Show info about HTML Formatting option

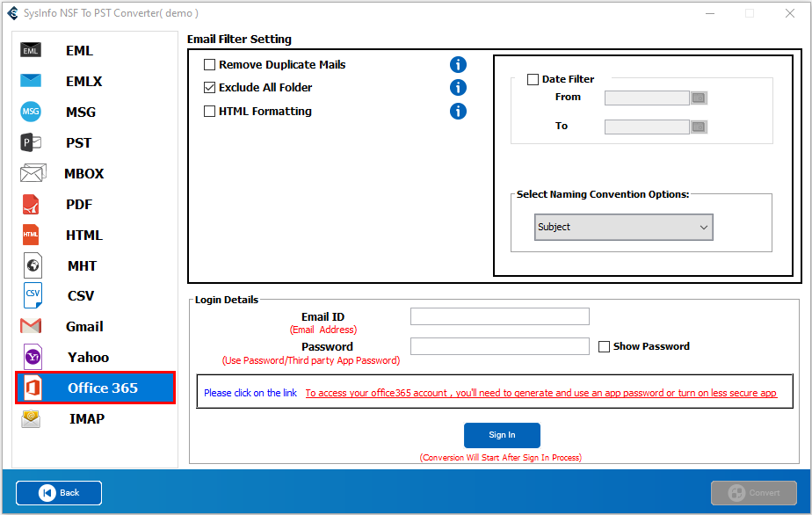[458, 112]
